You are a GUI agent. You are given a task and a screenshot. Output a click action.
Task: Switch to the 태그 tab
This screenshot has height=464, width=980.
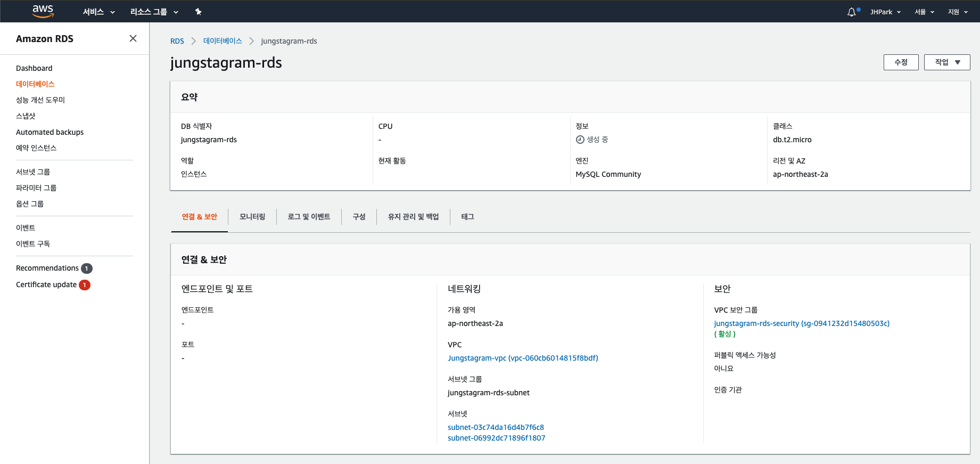(x=468, y=217)
